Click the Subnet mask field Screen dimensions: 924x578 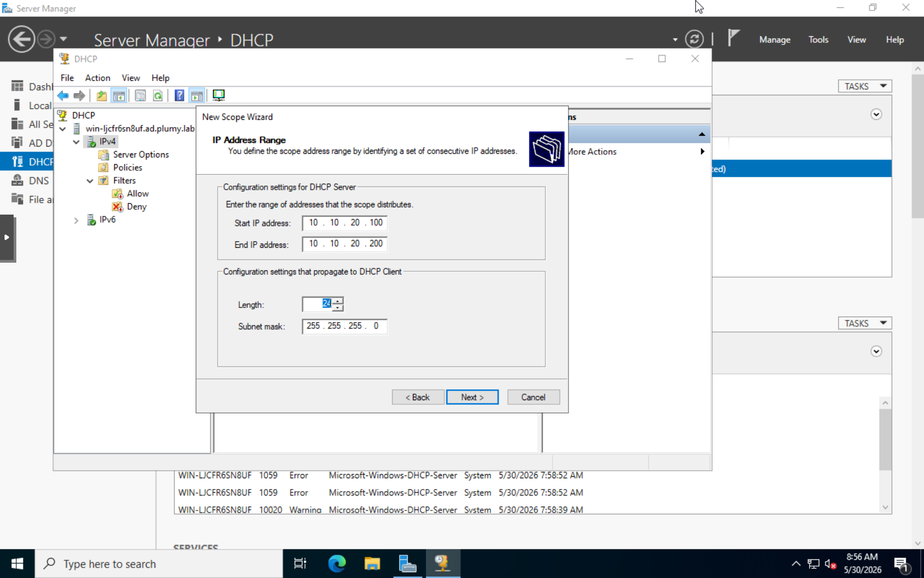tap(345, 326)
